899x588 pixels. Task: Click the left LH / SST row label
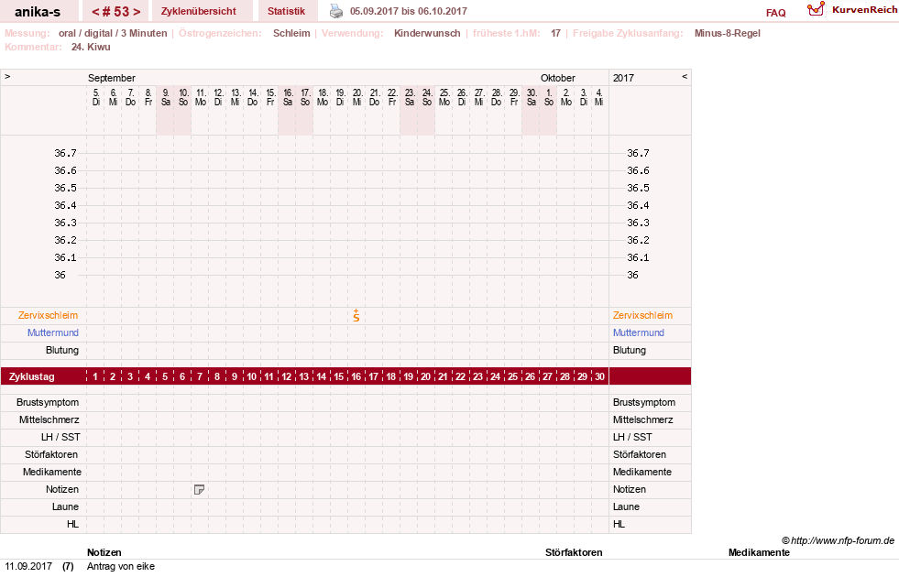[60, 437]
